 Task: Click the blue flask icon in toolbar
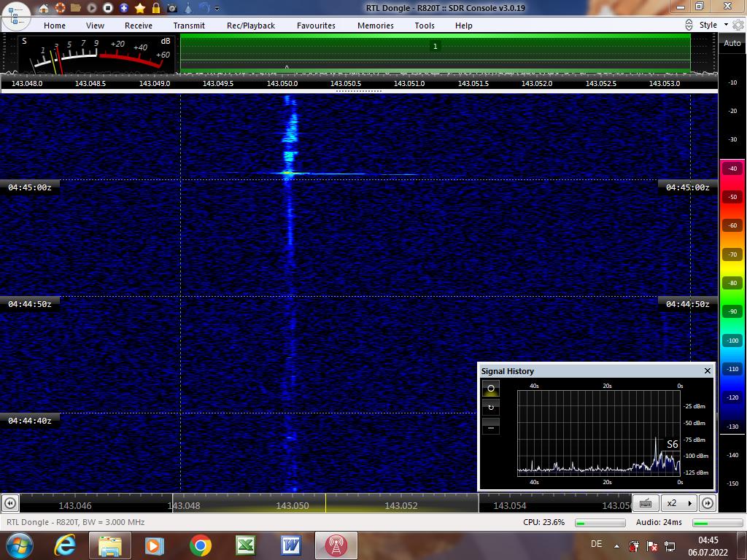(188, 7)
